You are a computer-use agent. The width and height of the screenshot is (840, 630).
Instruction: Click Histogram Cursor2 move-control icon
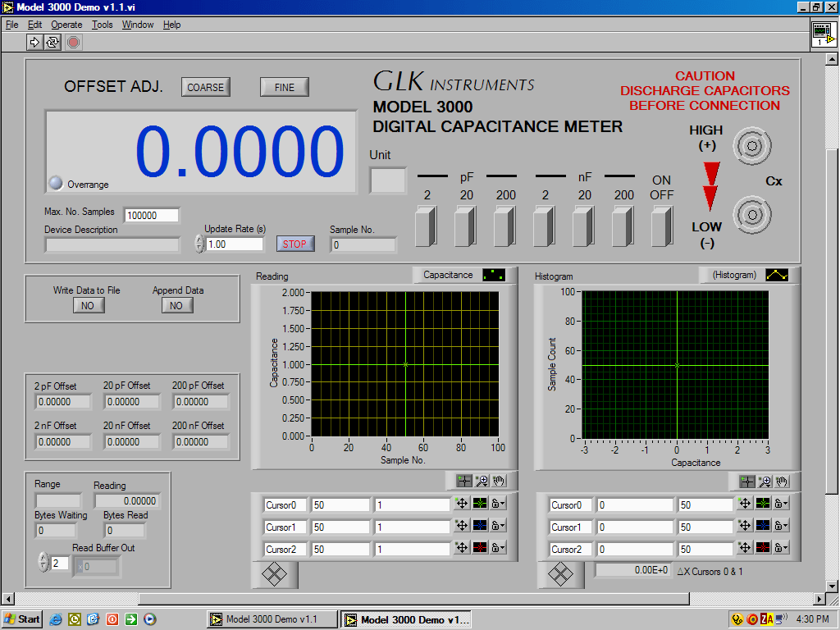tap(745, 547)
